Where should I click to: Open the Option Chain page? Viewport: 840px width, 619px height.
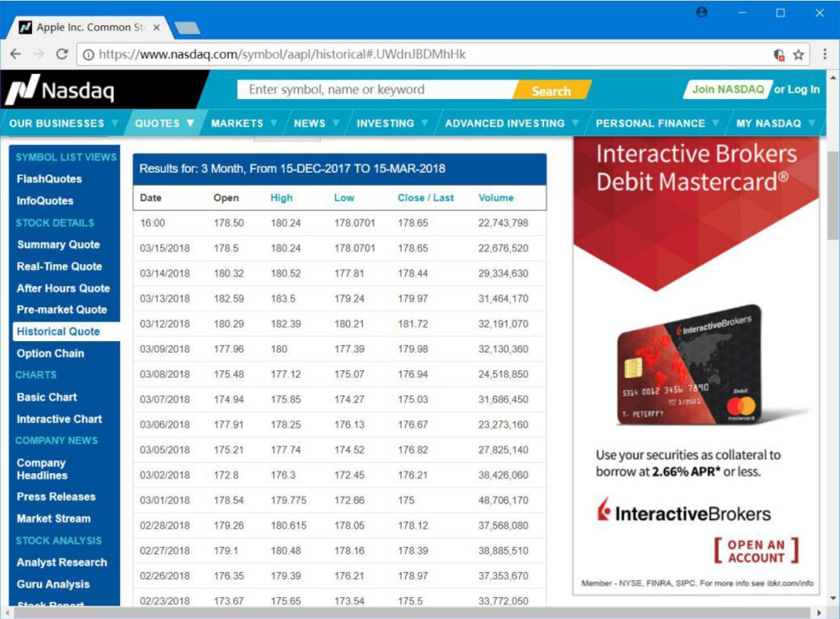coord(51,353)
